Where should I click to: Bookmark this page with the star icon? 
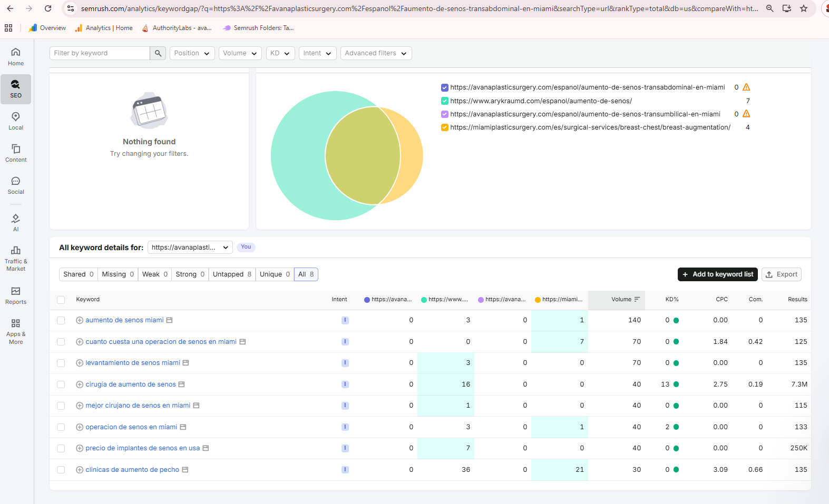pyautogui.click(x=804, y=8)
